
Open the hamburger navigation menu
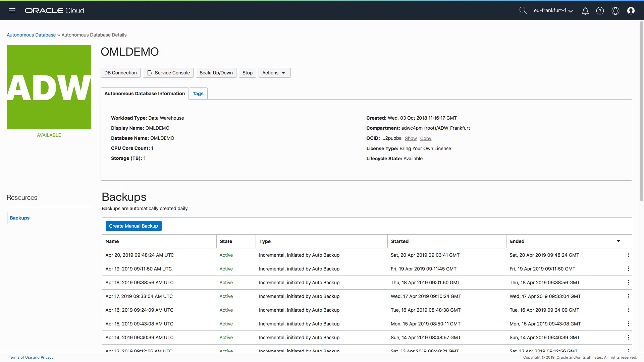(12, 11)
